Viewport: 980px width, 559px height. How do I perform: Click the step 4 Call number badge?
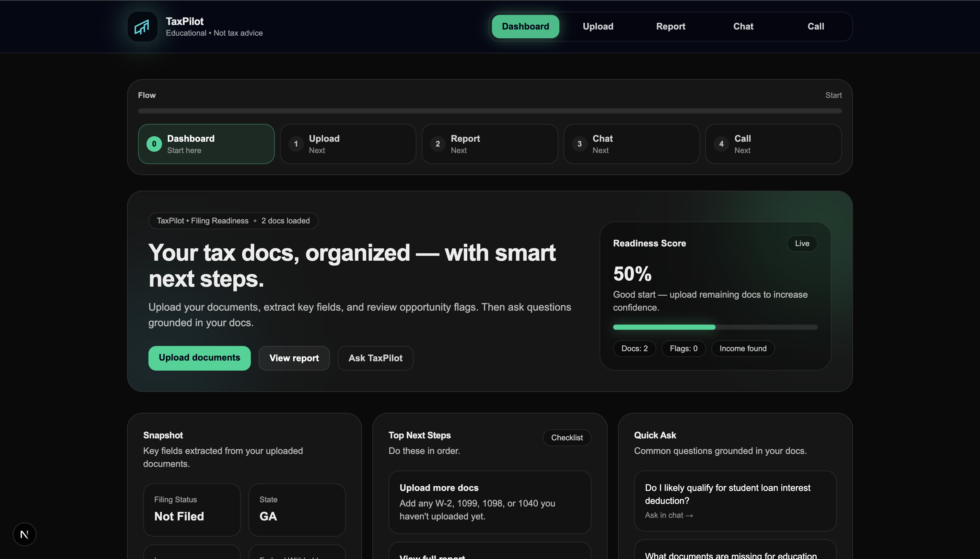[x=721, y=144]
